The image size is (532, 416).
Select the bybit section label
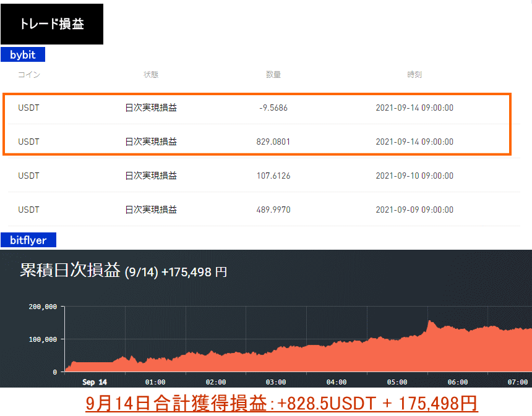[23, 55]
